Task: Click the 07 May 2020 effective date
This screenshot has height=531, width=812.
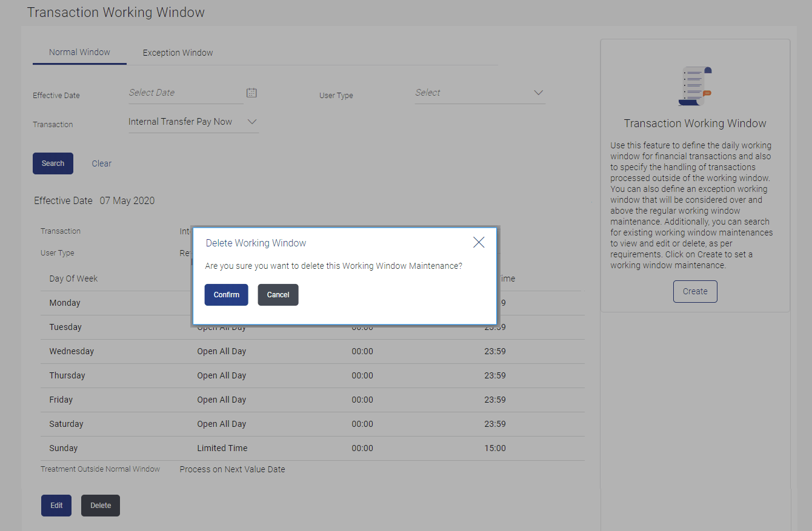Action: pos(127,201)
